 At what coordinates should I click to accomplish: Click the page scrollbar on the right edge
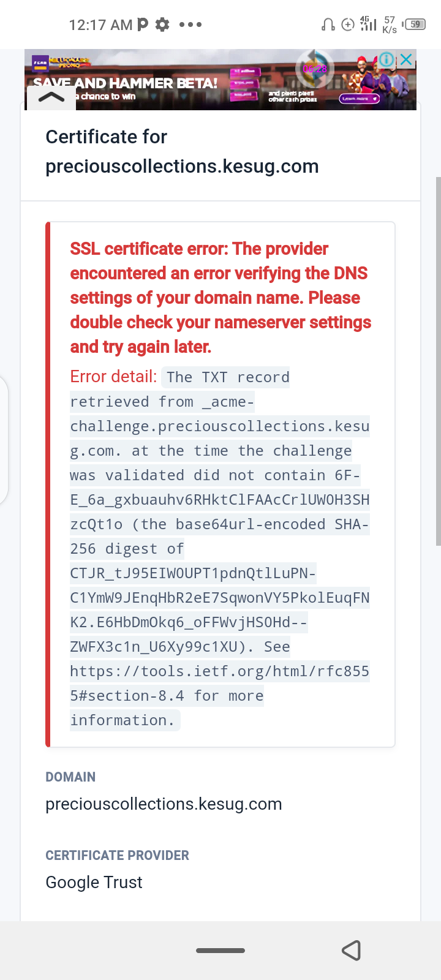point(438,361)
